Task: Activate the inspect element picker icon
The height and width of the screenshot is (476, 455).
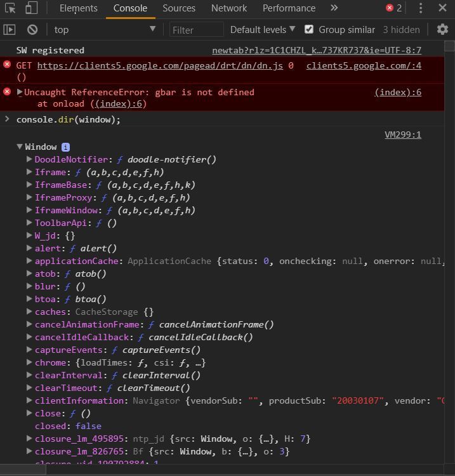Action: pyautogui.click(x=10, y=8)
